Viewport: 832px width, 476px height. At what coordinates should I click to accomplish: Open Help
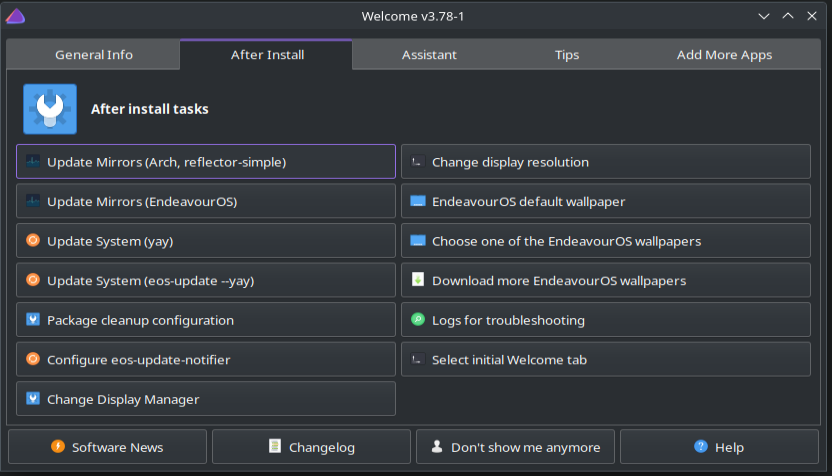(x=719, y=447)
